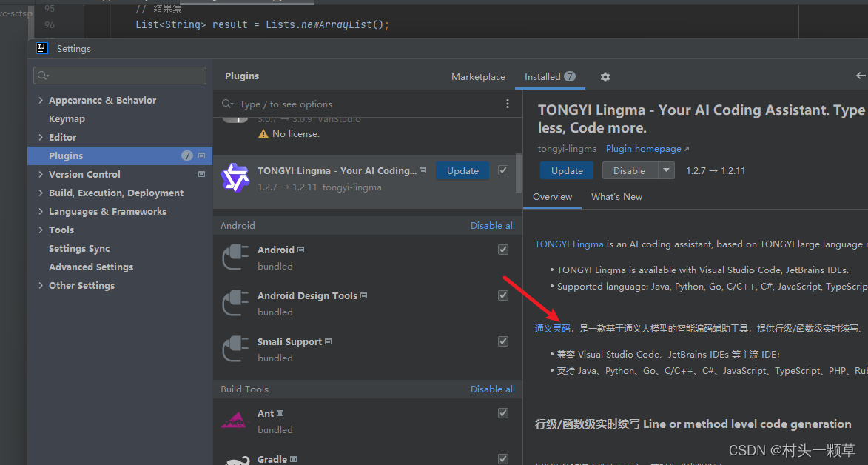The height and width of the screenshot is (465, 868).
Task: Open the plugins gear settings icon
Action: click(x=605, y=77)
